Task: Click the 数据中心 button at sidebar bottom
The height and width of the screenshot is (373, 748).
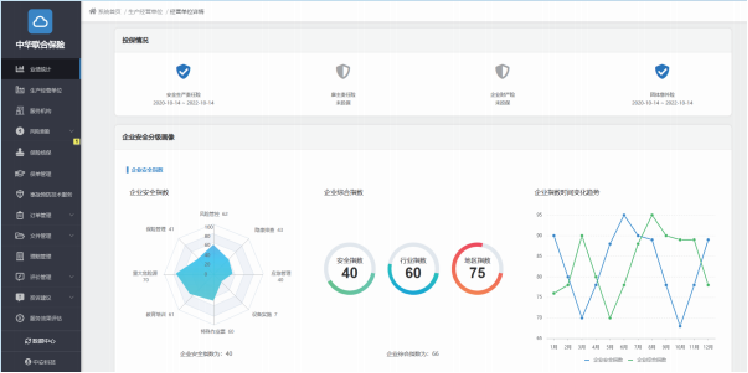Action: tap(41, 341)
